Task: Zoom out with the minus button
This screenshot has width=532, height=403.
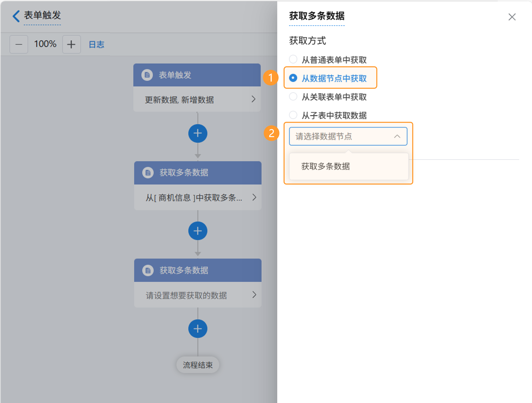Action: click(x=19, y=44)
